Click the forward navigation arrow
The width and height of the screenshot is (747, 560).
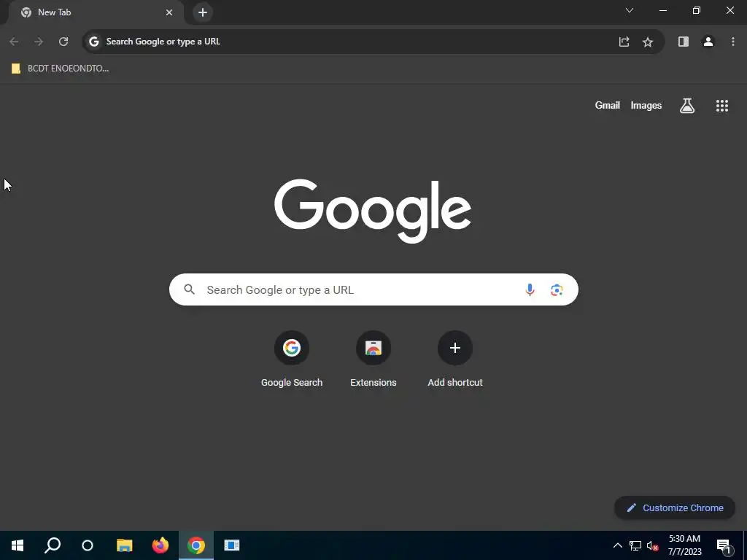(39, 42)
